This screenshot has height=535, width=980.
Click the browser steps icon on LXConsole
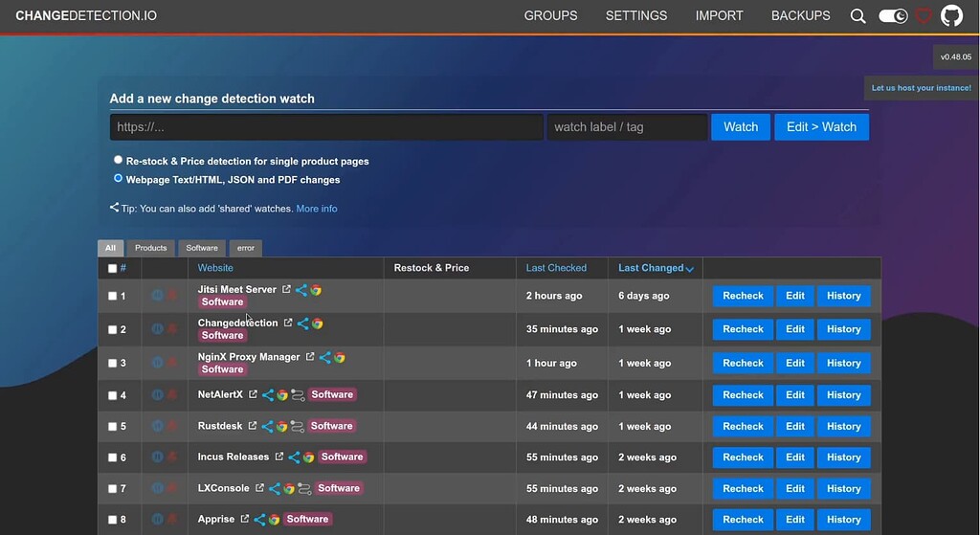click(304, 489)
